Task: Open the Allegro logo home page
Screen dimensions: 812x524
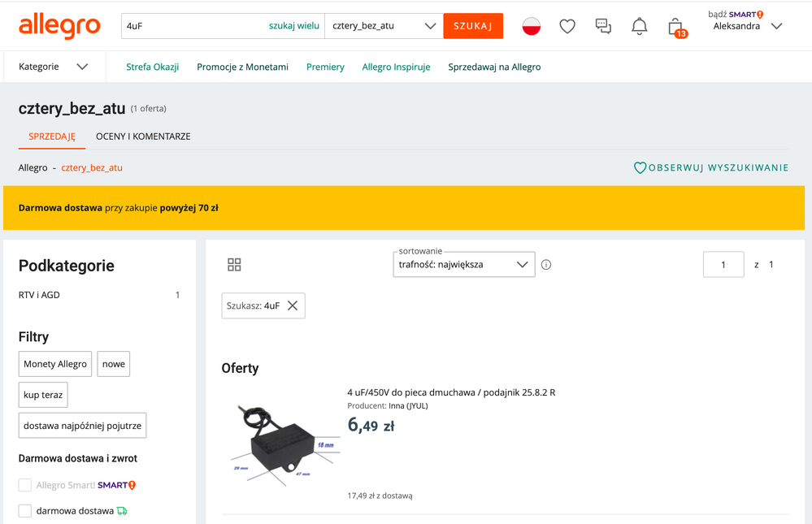Action: pyautogui.click(x=59, y=26)
